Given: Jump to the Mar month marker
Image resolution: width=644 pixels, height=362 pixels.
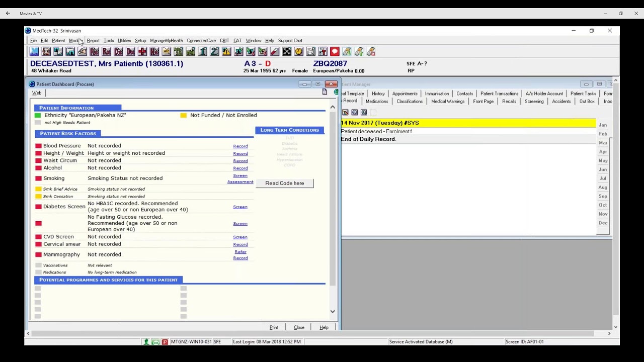Looking at the screenshot, I should (603, 143).
